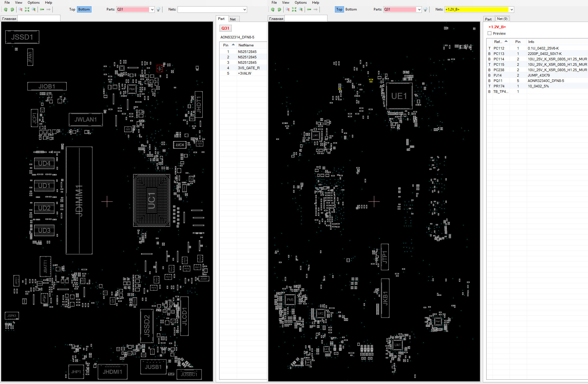Click rotate clockwise icon in left window

12,9
